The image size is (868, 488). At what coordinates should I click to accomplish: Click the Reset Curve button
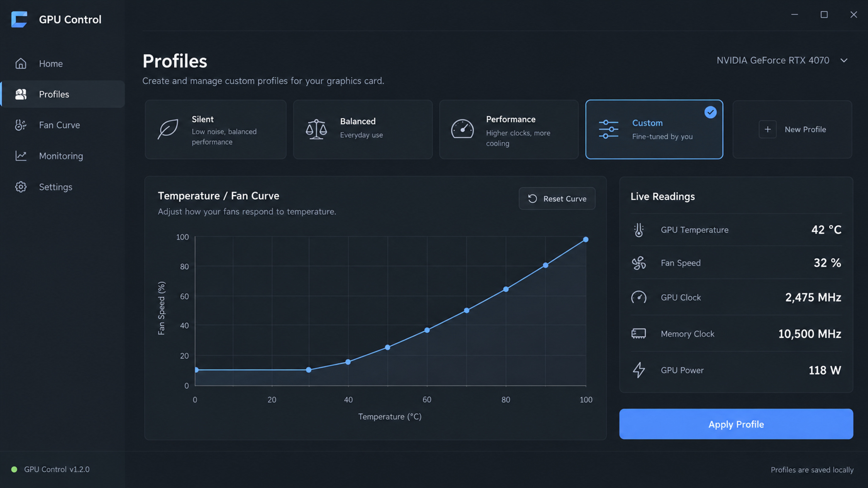pyautogui.click(x=557, y=199)
